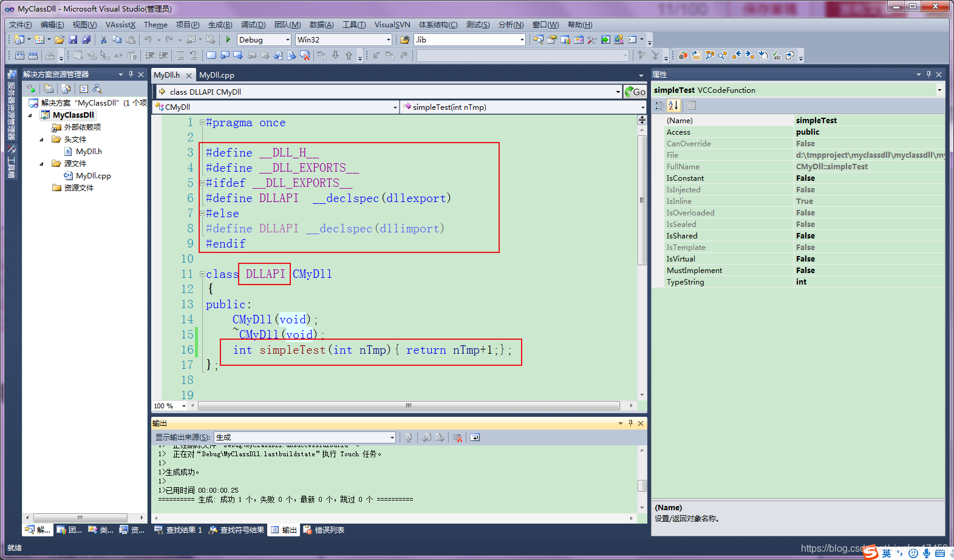
Task: Switch to the 查找结果 1 tab
Action: coord(179,530)
